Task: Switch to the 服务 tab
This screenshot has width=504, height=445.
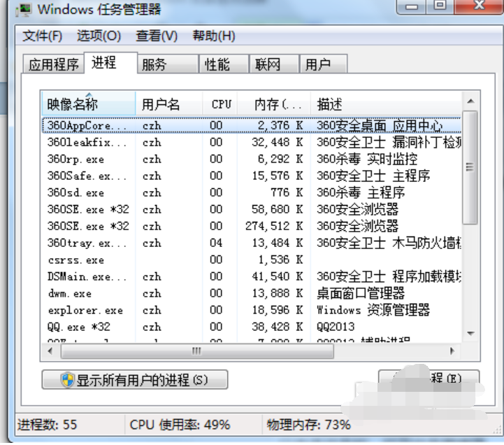Action: pos(154,64)
